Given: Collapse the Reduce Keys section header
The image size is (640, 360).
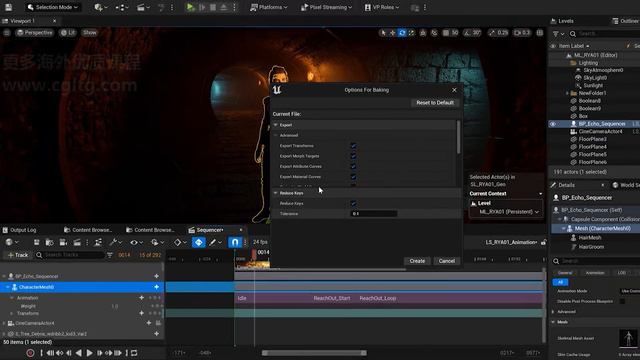Looking at the screenshot, I should tap(276, 193).
